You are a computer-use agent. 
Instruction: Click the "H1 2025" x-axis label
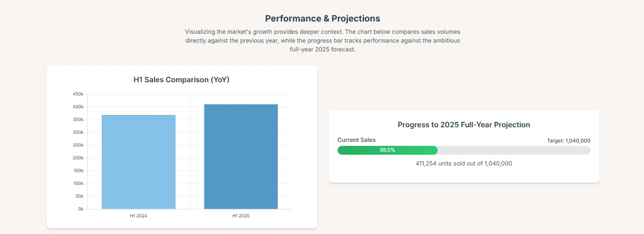tap(241, 216)
